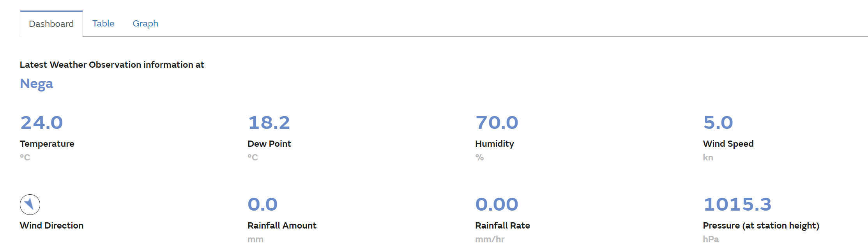Click the Nega station name link
868x248 pixels.
(37, 84)
